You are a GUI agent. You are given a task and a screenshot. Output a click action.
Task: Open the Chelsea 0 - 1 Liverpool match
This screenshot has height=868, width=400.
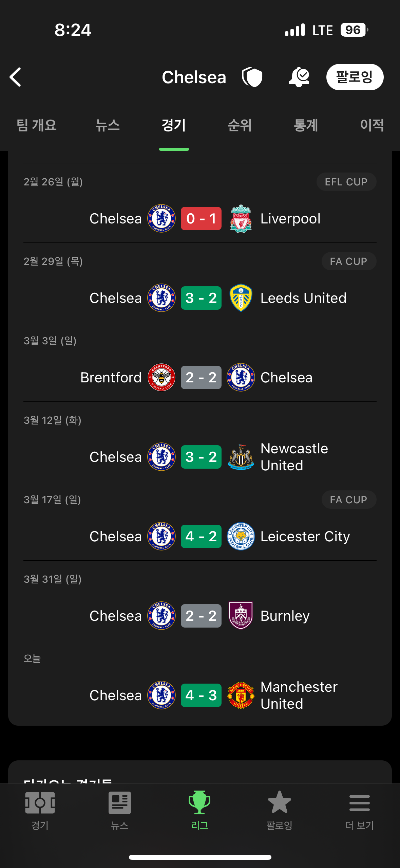[x=201, y=219]
